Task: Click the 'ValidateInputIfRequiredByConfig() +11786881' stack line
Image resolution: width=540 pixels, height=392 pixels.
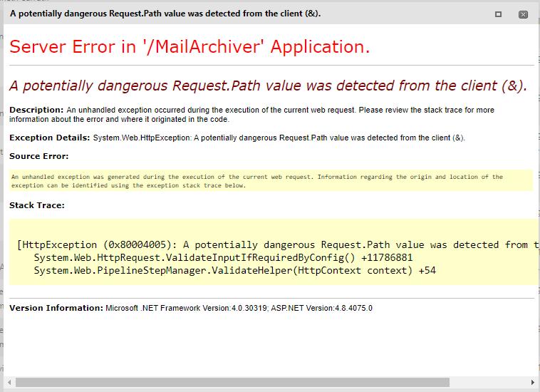Action: pyautogui.click(x=223, y=258)
